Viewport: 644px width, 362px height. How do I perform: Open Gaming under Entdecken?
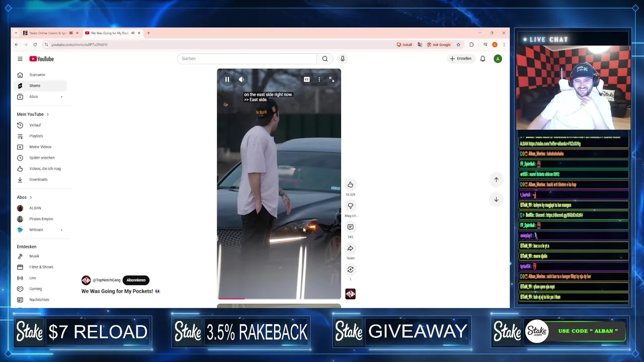pos(40,289)
